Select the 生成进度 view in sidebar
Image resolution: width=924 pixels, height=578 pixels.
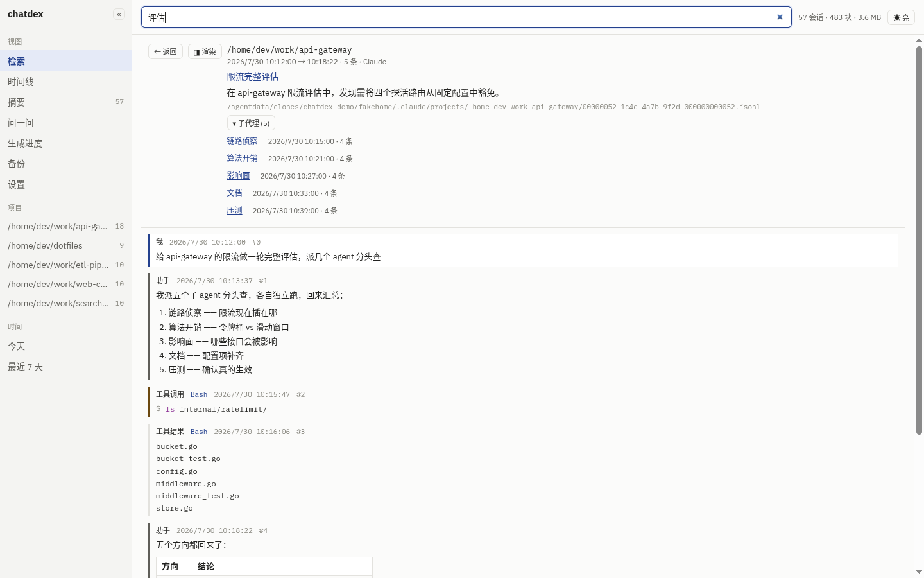click(65, 143)
